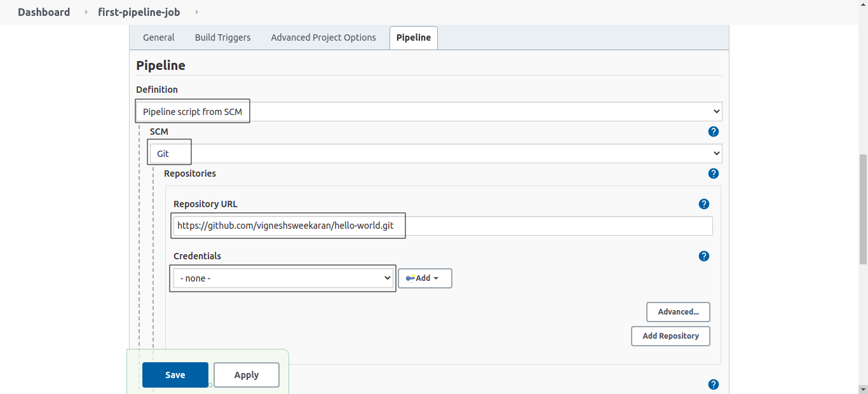
Task: Click the Pipeline section heading
Action: [161, 65]
